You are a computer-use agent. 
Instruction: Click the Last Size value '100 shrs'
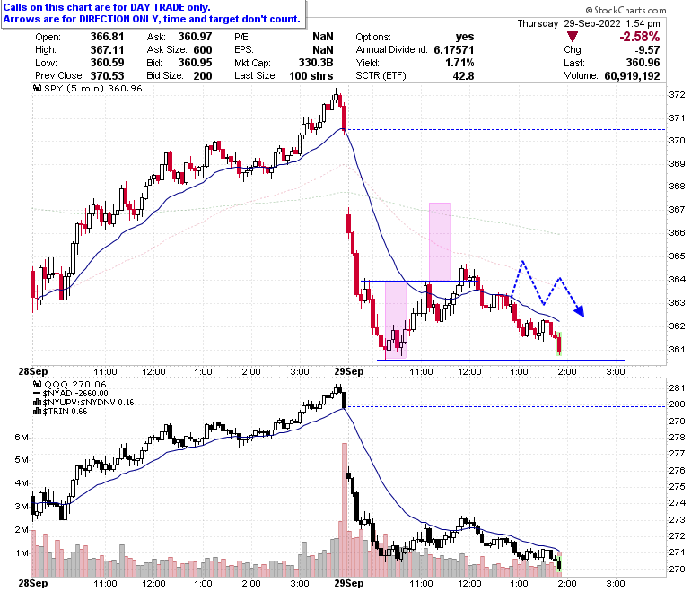click(x=311, y=75)
